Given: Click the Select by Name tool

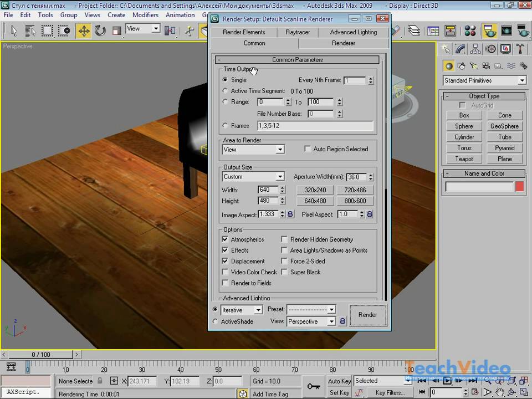Looking at the screenshot, I should (30, 30).
